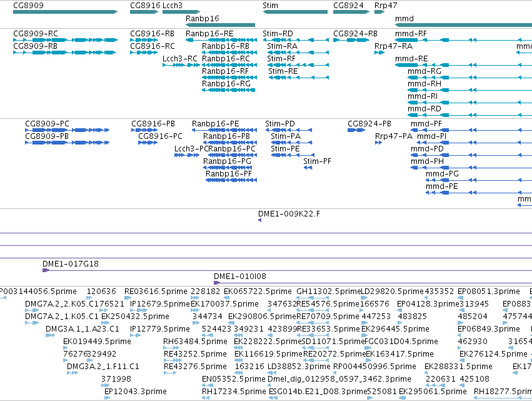Select the RE03616.5prime EST label
This screenshot has height=401, width=532.
point(156,292)
